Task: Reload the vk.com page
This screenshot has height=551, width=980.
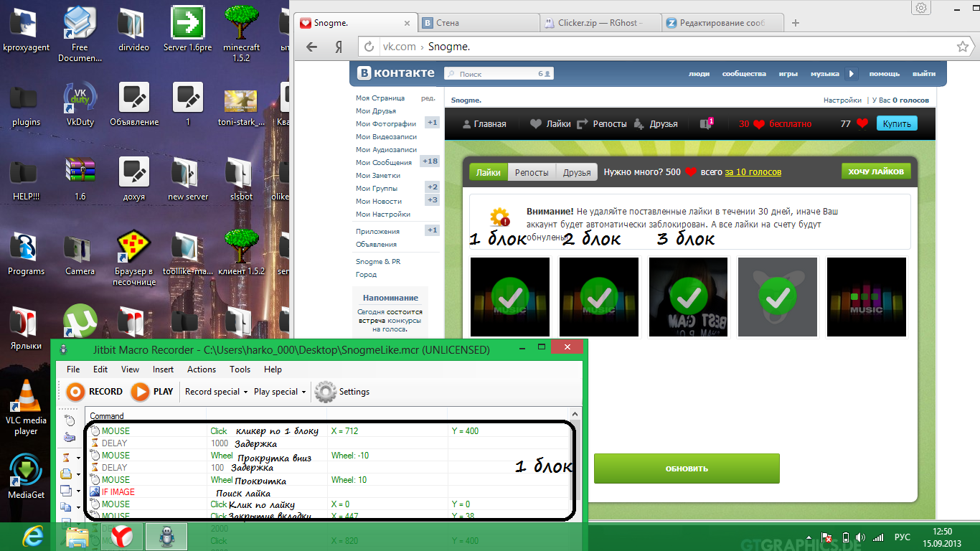Action: click(369, 47)
